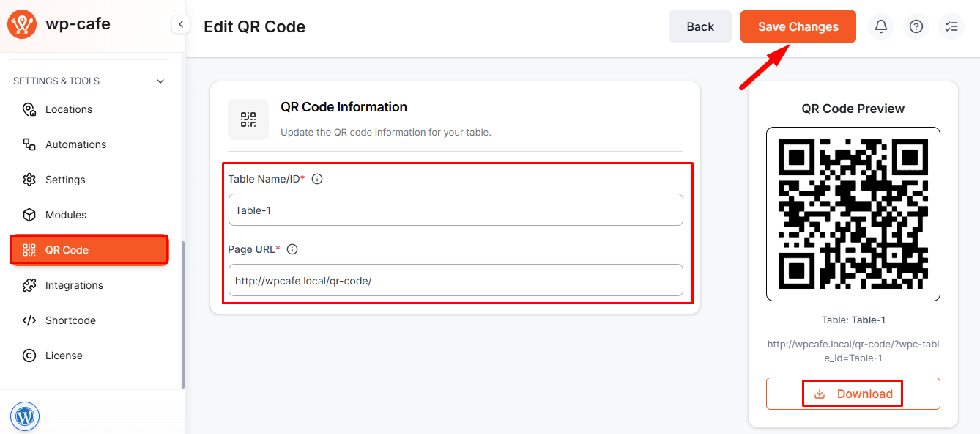
Task: Click info icon beside Table Name/ID
Action: pyautogui.click(x=317, y=179)
